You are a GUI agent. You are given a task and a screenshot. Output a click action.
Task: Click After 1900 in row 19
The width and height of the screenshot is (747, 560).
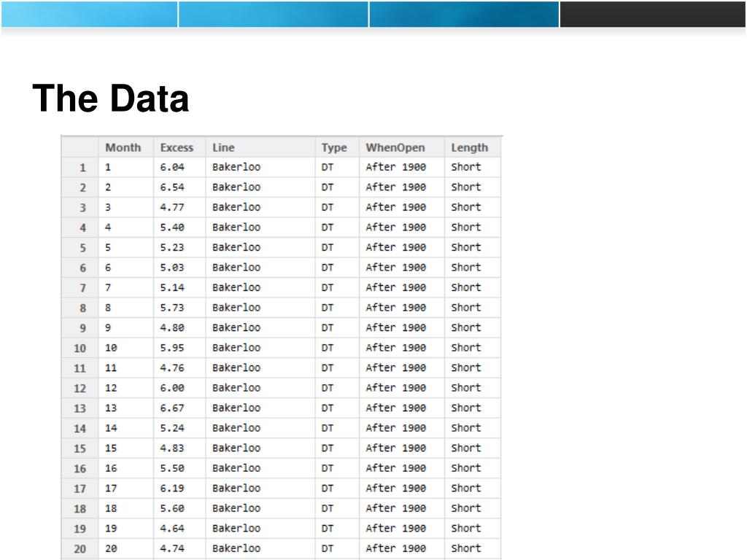point(396,528)
